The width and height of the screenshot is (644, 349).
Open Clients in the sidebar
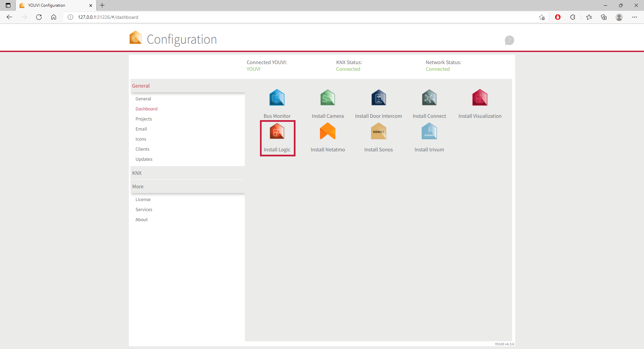pos(143,149)
